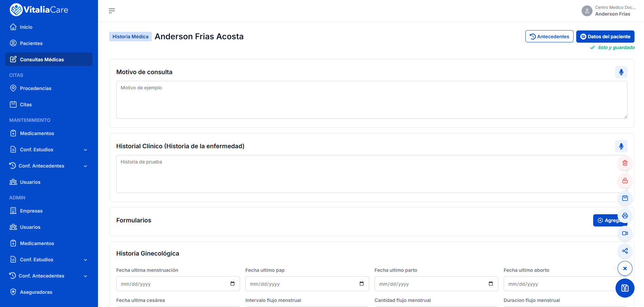
Task: Open the floating calendar icon button
Action: pyautogui.click(x=625, y=198)
